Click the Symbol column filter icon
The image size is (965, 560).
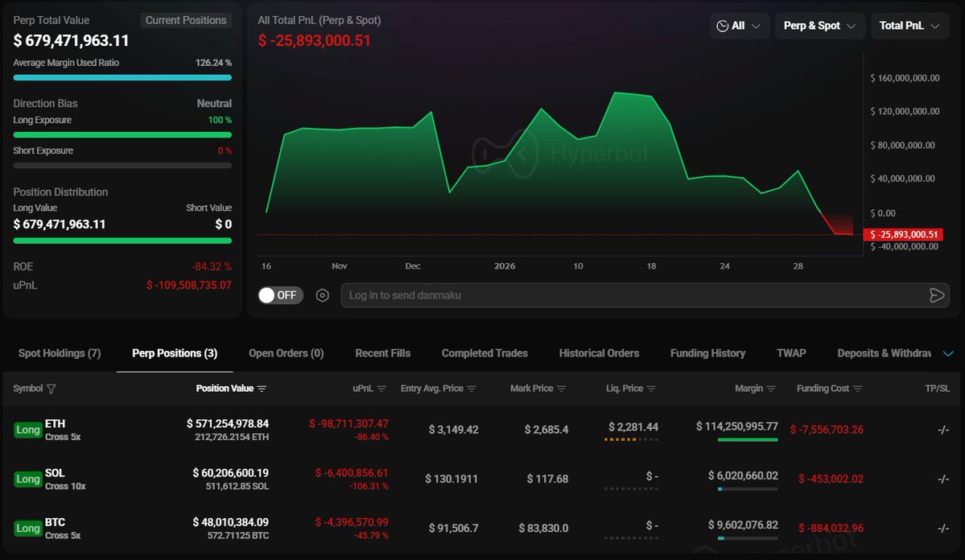(x=52, y=389)
